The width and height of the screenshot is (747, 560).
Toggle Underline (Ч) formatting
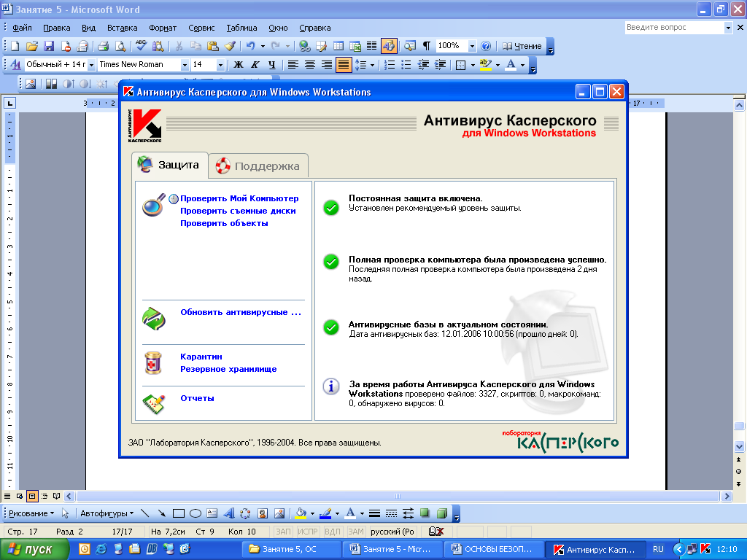pos(271,65)
